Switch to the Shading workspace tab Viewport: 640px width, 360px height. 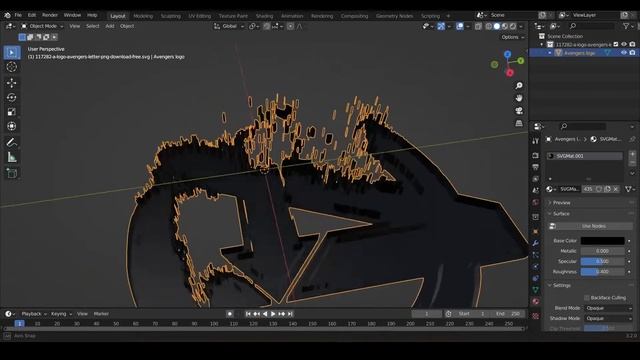click(264, 16)
